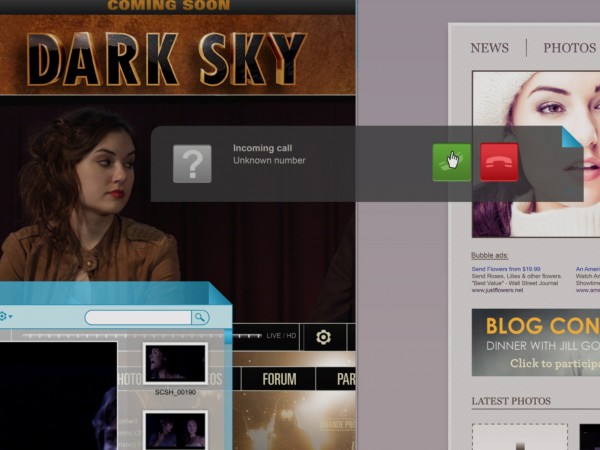This screenshot has height=450, width=600.
Task: Open the Blog Contest dinner banner
Action: coord(535,342)
